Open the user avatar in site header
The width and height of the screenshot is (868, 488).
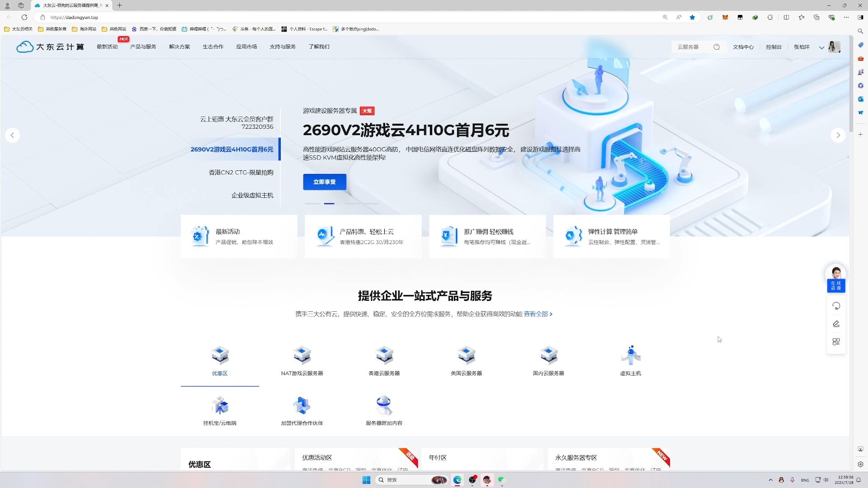tap(834, 47)
